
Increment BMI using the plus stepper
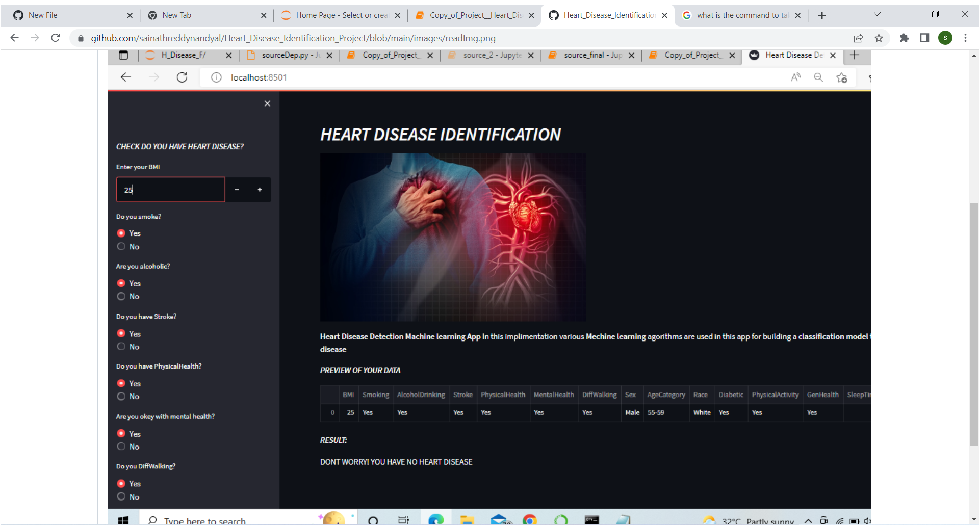click(x=260, y=189)
